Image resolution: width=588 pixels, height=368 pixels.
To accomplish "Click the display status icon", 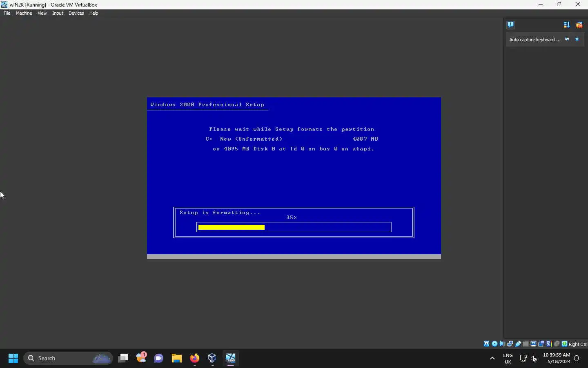I will (533, 344).
